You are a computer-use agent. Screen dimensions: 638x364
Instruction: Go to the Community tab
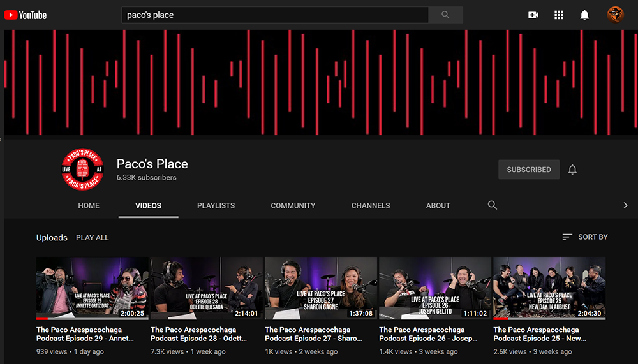tap(293, 206)
